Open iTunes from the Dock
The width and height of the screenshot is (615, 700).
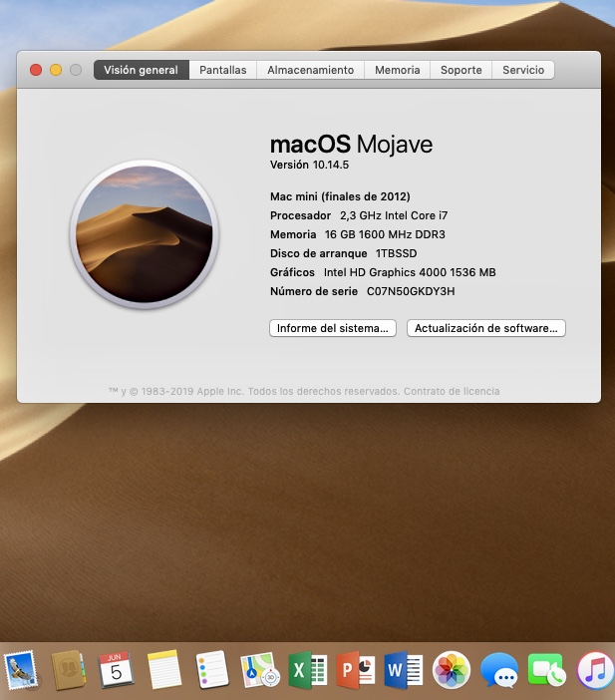(x=595, y=670)
